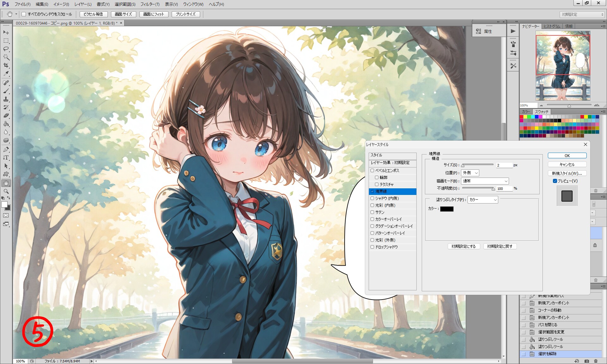Select the Clone Stamp tool
The width and height of the screenshot is (607, 364).
coord(6,99)
